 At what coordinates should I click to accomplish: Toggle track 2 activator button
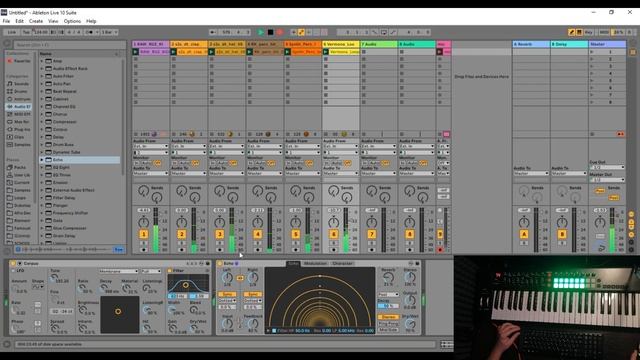pyautogui.click(x=181, y=234)
